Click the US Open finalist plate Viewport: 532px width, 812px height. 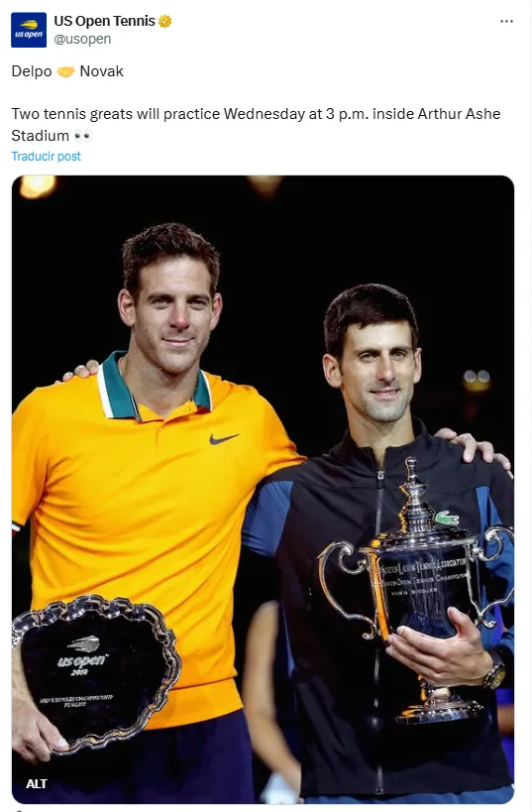[95, 673]
